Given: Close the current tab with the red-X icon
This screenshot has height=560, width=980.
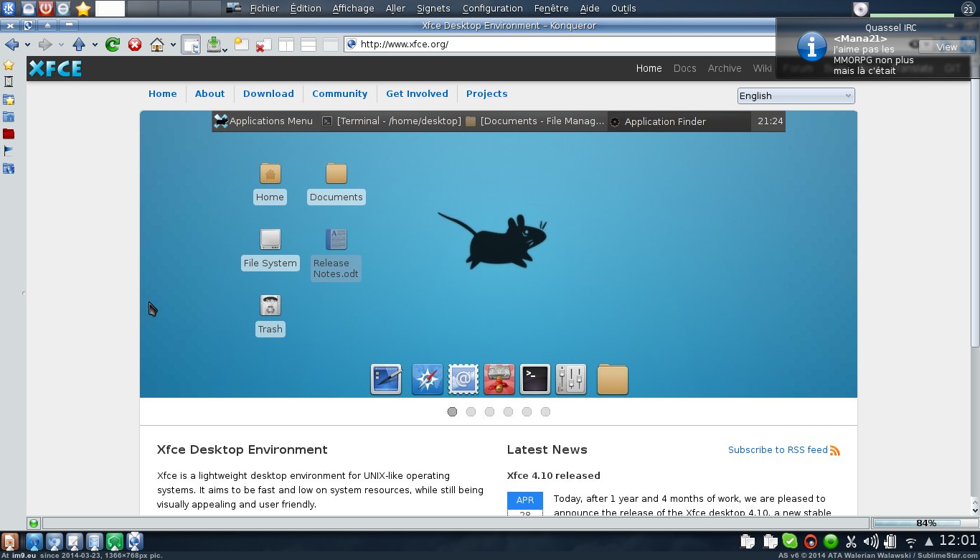Looking at the screenshot, I should (263, 45).
